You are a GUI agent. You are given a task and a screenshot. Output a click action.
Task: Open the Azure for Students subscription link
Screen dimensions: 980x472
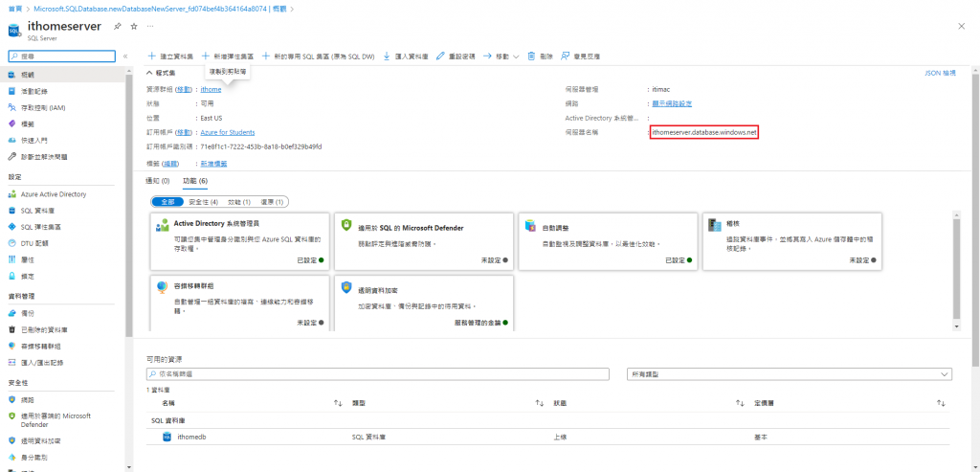228,132
